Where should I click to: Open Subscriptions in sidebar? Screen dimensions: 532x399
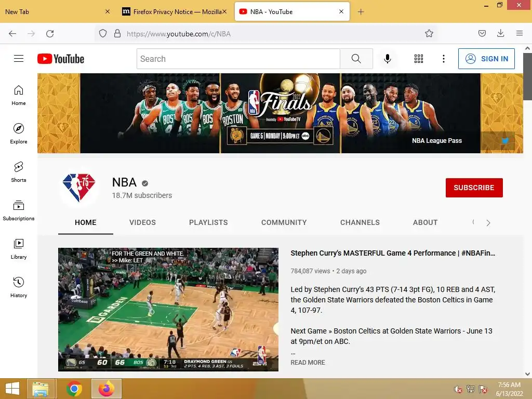pos(19,210)
